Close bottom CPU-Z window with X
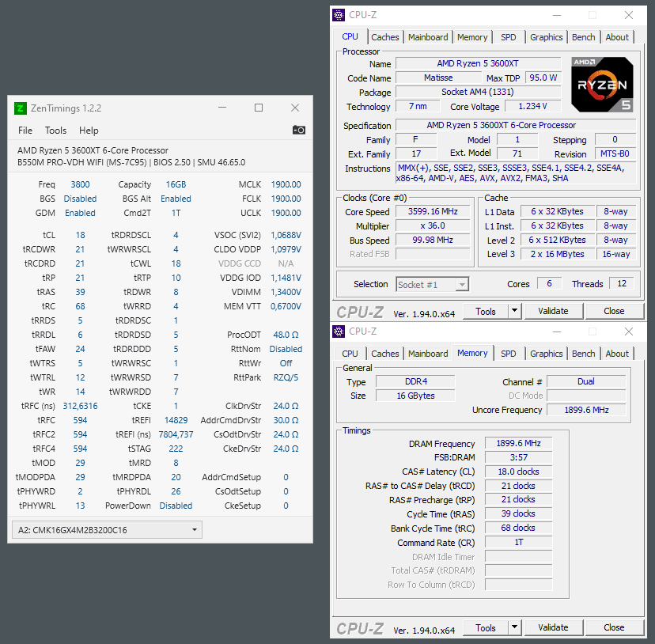This screenshot has width=655, height=644. click(x=628, y=331)
